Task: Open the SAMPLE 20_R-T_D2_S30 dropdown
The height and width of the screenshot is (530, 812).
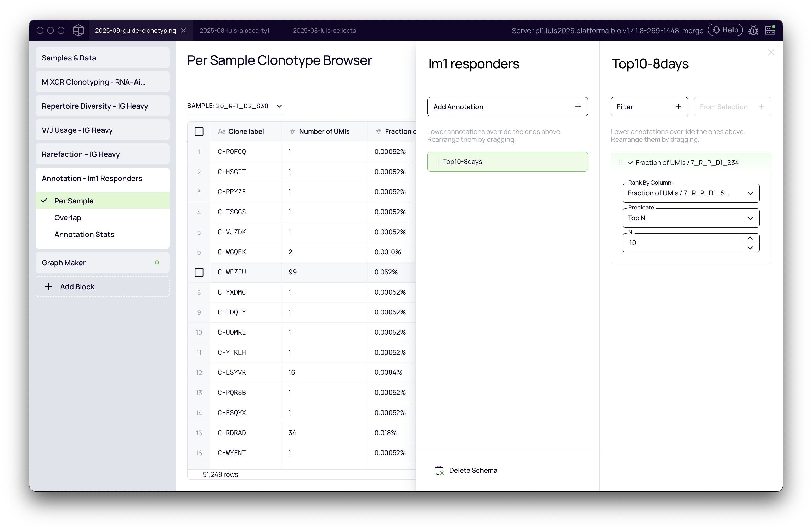Action: tap(235, 106)
